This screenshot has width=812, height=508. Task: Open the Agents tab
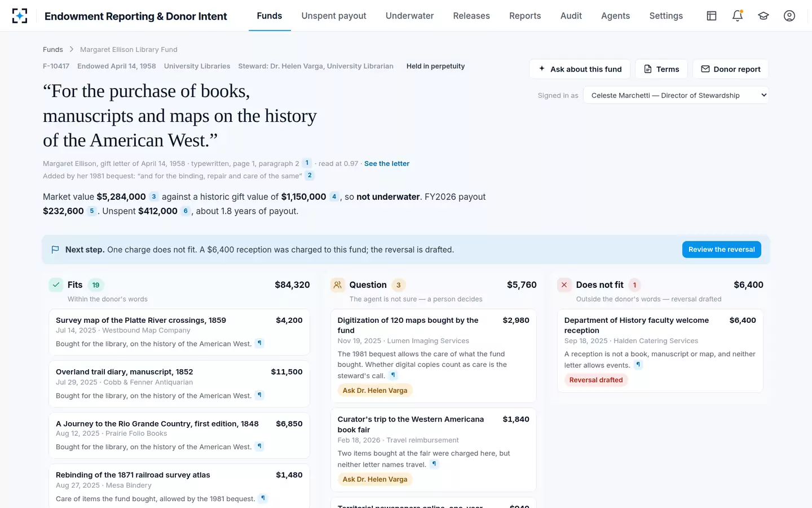615,16
